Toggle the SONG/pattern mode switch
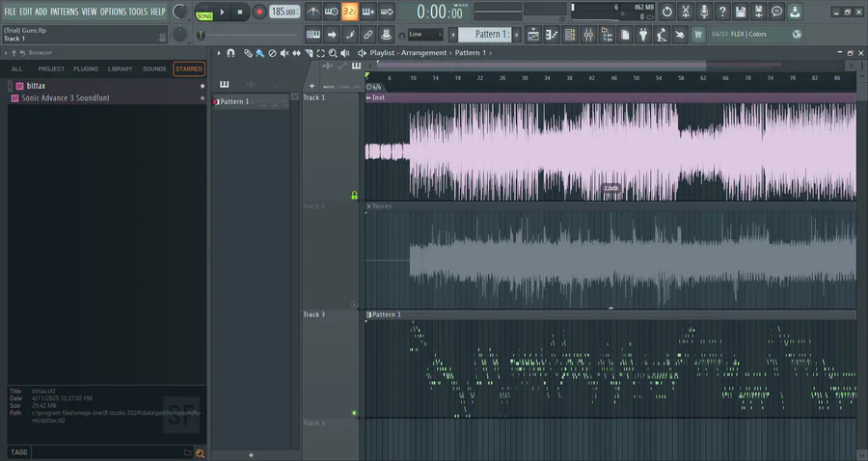Image resolution: width=868 pixels, height=461 pixels. point(203,13)
